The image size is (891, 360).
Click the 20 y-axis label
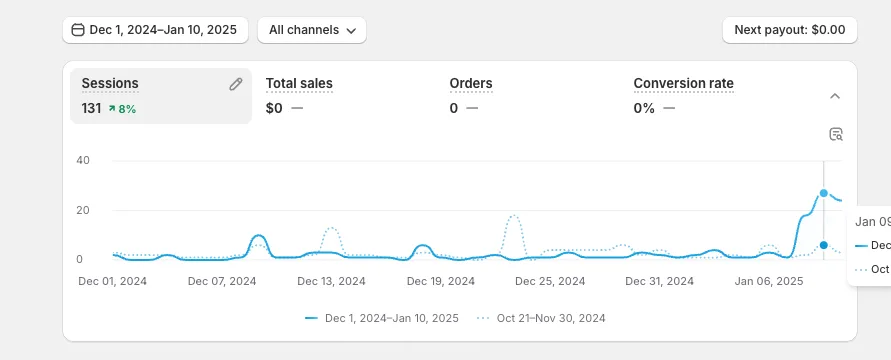(83, 210)
